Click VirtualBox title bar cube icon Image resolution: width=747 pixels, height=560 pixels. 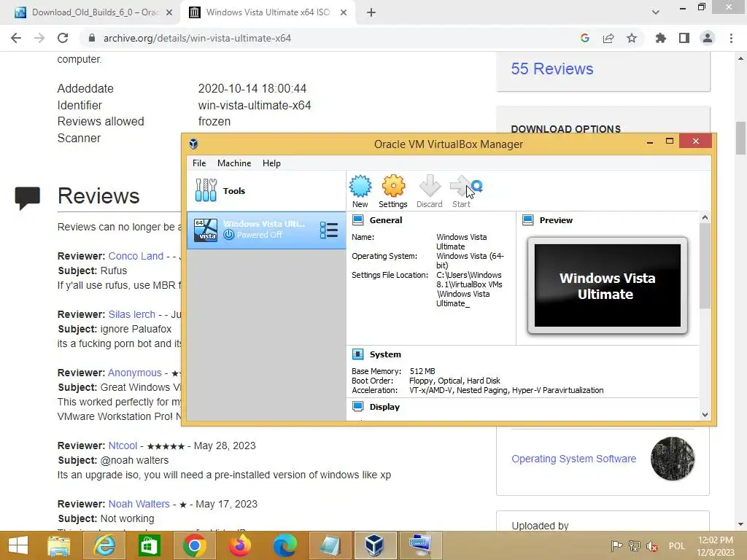coord(193,144)
